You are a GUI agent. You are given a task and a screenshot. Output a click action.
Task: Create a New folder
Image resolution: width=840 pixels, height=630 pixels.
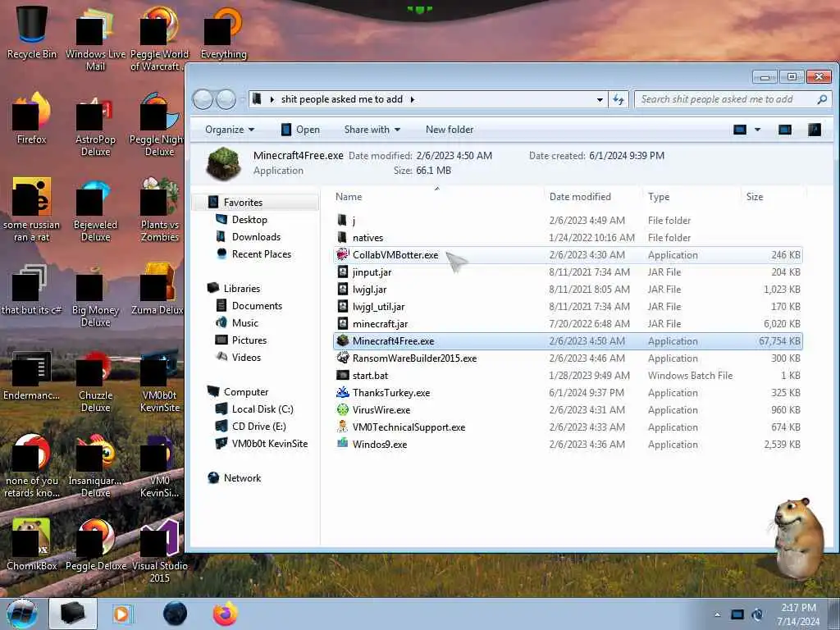point(450,130)
